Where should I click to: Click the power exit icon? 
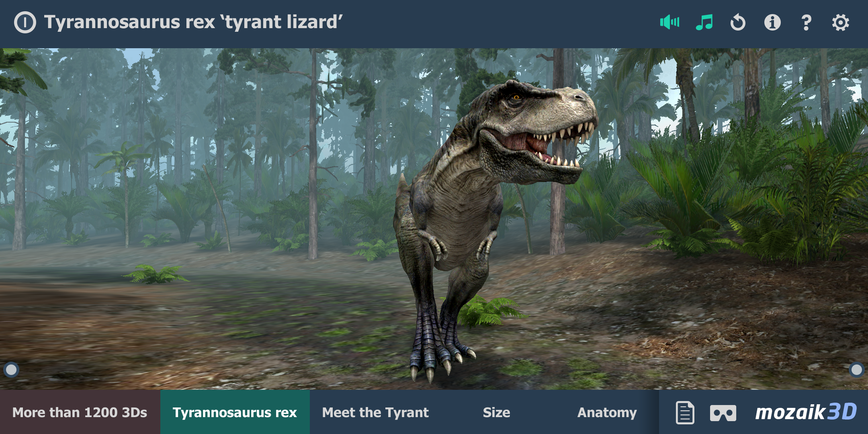coord(25,22)
